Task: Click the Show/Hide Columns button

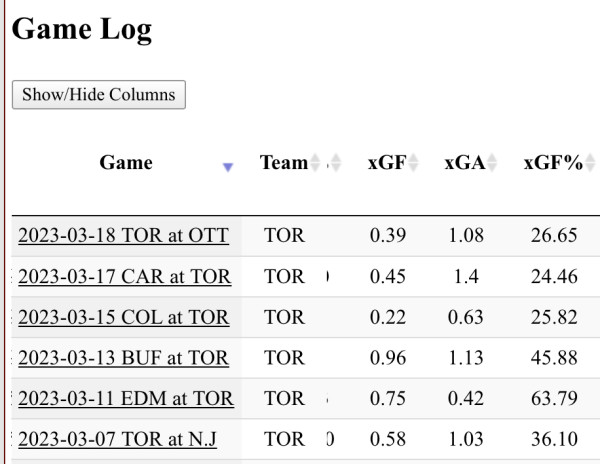Action: (x=98, y=95)
